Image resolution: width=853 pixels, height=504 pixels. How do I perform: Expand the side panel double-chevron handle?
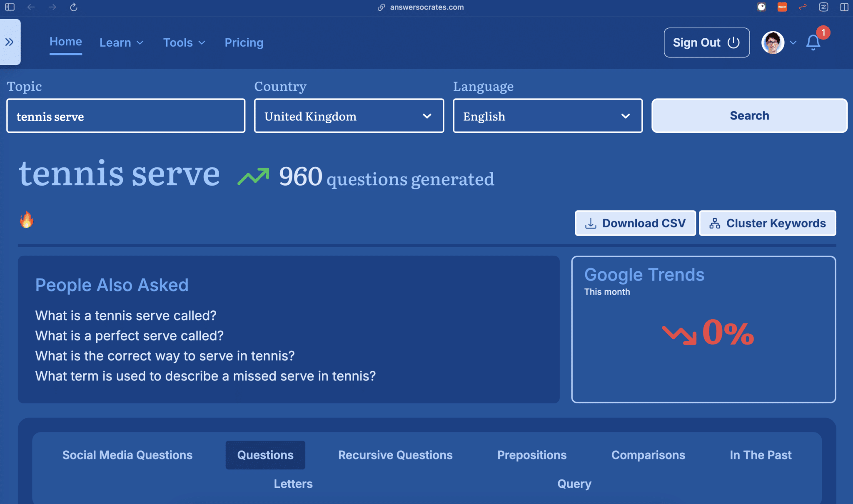coord(10,42)
